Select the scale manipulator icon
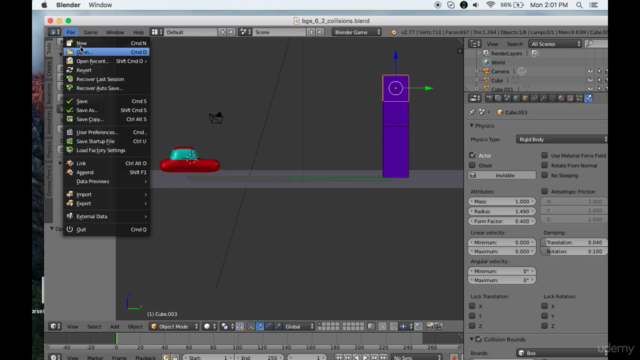 click(278, 326)
